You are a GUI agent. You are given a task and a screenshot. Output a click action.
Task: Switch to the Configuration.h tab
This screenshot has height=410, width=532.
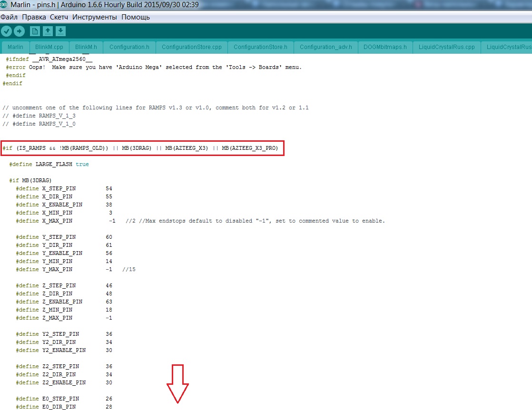[129, 47]
